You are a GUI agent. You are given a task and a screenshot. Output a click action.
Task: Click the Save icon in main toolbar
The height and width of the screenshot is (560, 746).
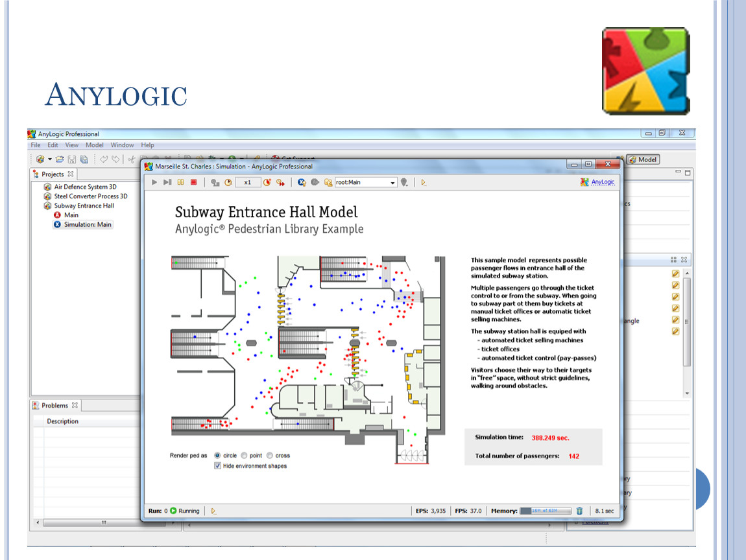72,159
